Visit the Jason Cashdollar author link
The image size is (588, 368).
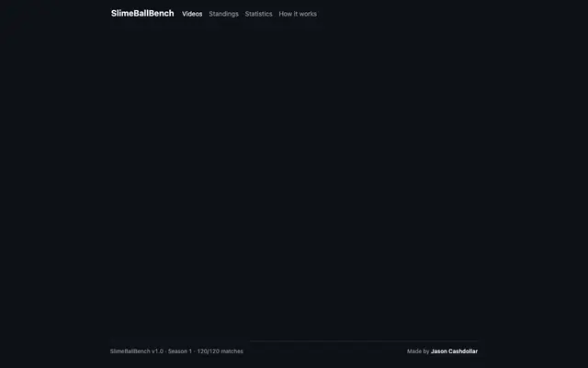point(454,351)
